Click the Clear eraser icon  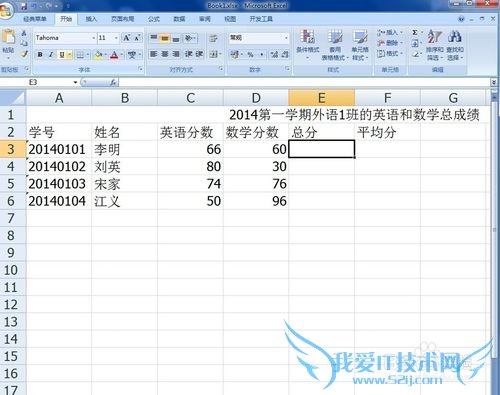tap(415, 54)
